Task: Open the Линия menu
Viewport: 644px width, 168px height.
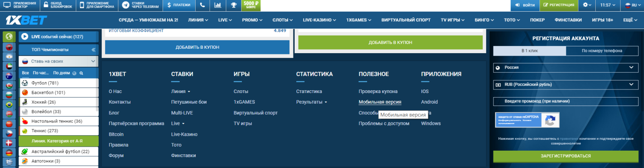Action: point(198,20)
